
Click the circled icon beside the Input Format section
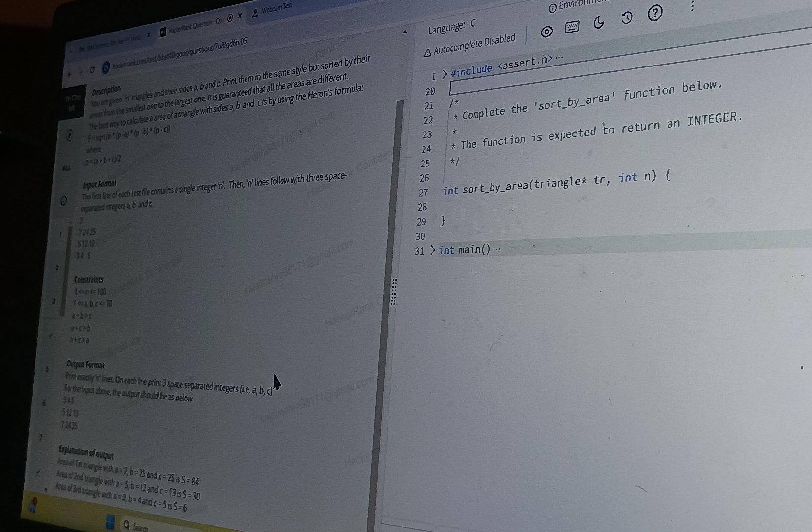click(63, 201)
